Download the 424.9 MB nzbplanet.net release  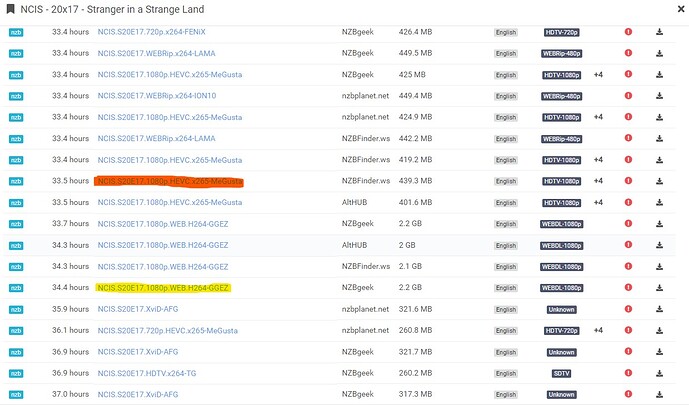tap(660, 117)
